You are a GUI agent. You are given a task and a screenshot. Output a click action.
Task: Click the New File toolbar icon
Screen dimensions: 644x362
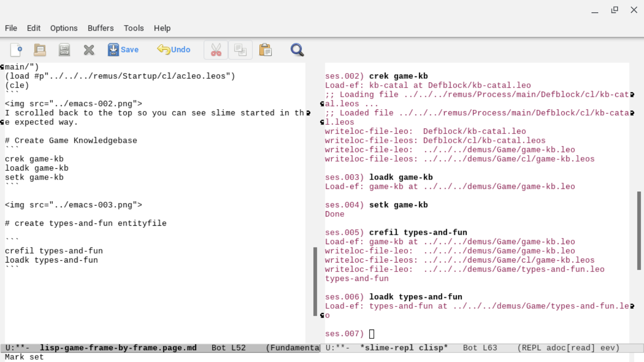tap(16, 49)
